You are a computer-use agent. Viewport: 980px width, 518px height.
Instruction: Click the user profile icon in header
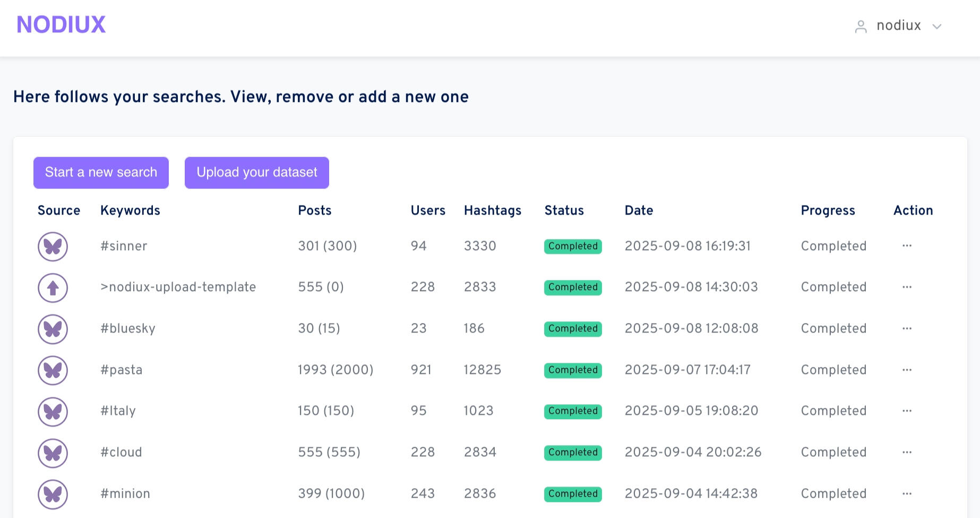coord(861,27)
